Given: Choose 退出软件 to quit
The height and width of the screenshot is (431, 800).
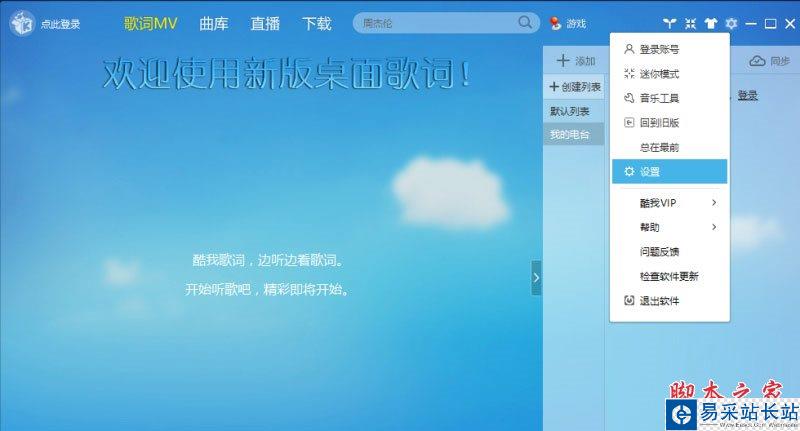Looking at the screenshot, I should point(670,301).
